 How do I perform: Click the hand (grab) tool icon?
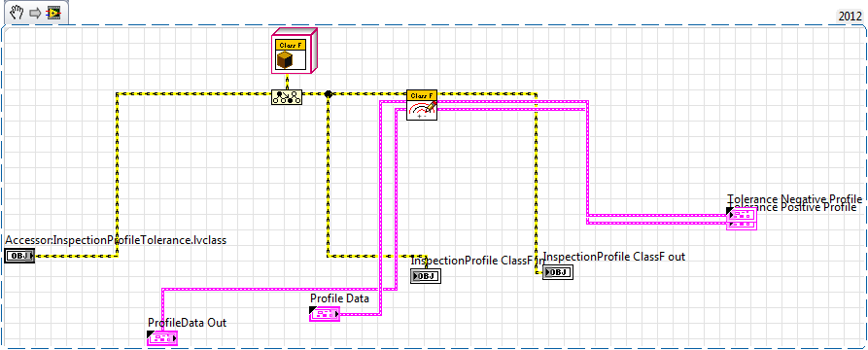(x=17, y=13)
